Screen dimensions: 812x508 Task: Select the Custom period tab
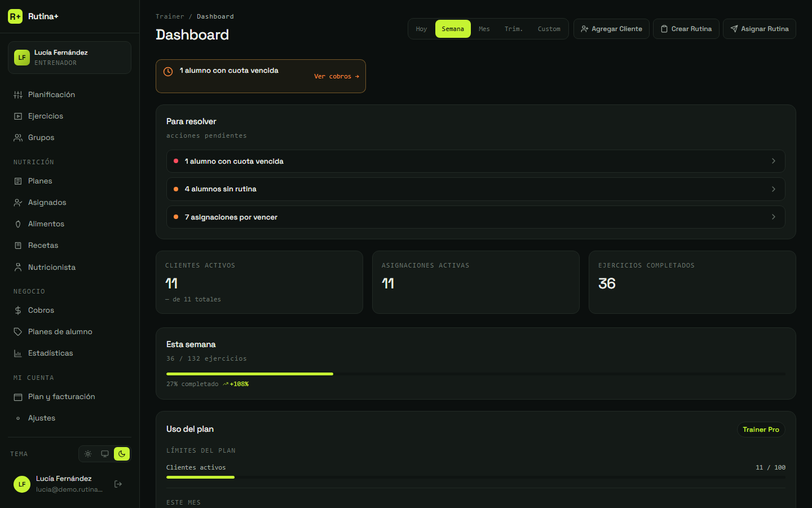pyautogui.click(x=549, y=29)
